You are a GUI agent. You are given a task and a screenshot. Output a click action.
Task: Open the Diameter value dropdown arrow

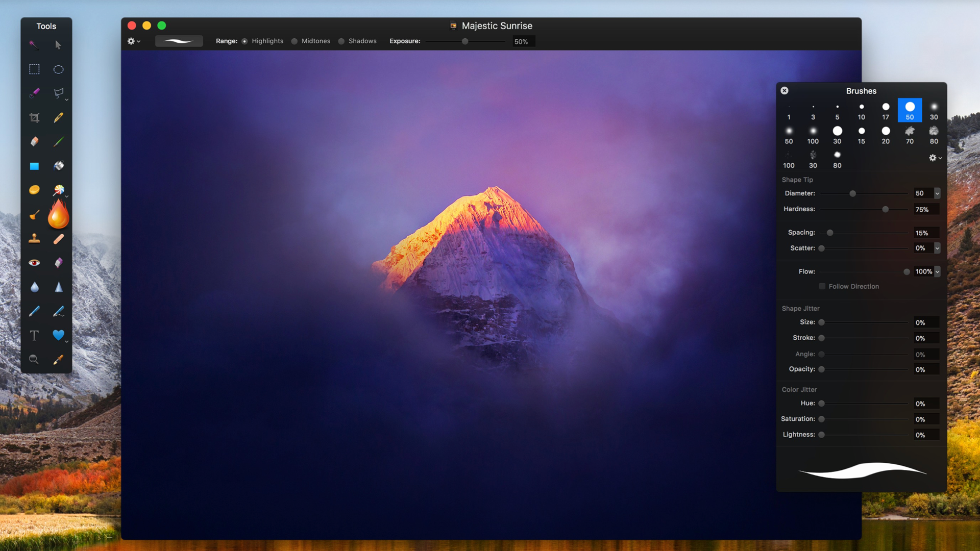click(x=937, y=193)
